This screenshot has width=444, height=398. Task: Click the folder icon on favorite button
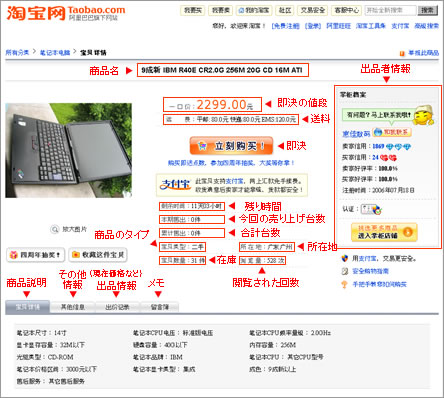76,255
